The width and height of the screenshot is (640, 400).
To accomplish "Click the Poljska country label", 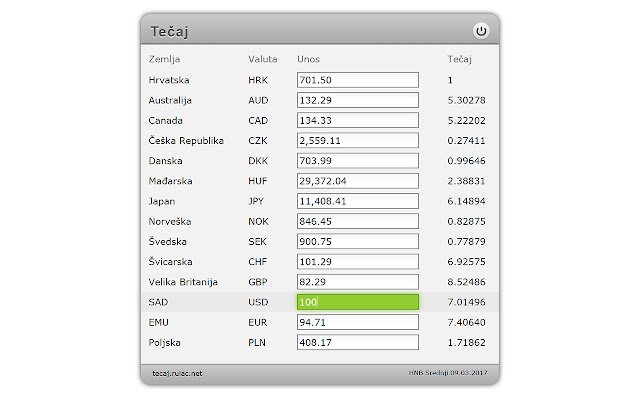I will point(164,343).
